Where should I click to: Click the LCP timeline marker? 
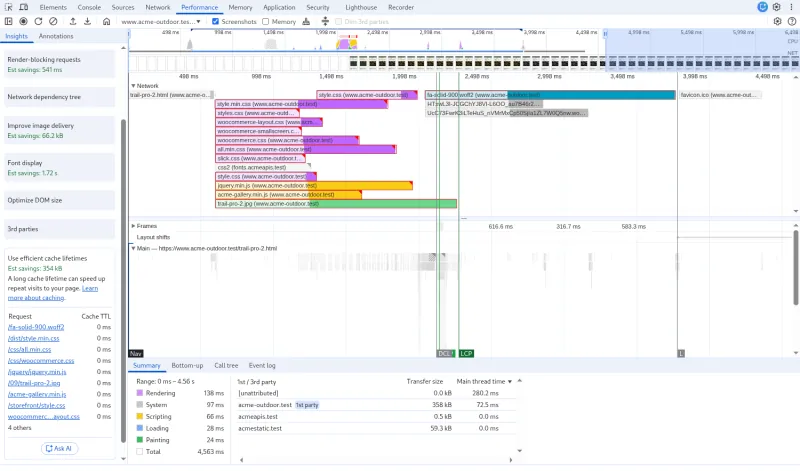(x=466, y=354)
